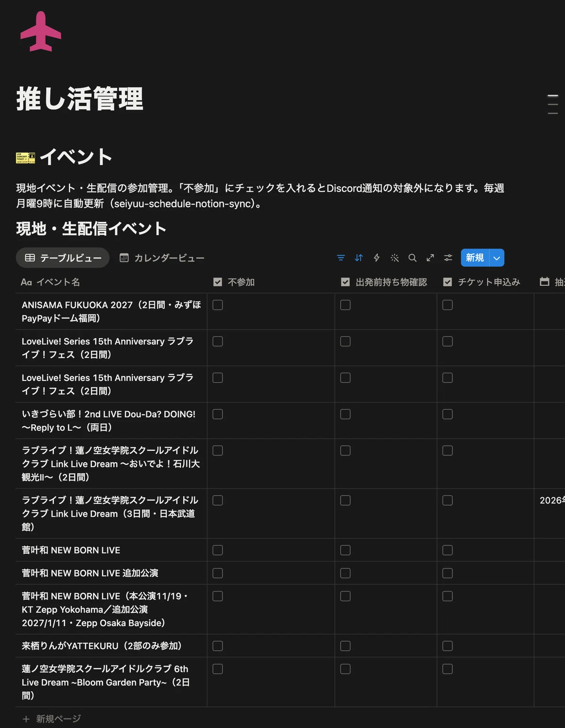Image resolution: width=565 pixels, height=728 pixels.
Task: Check 不参加 for 菅叶和 NEW BORN LIVE 追加公演
Action: [218, 573]
